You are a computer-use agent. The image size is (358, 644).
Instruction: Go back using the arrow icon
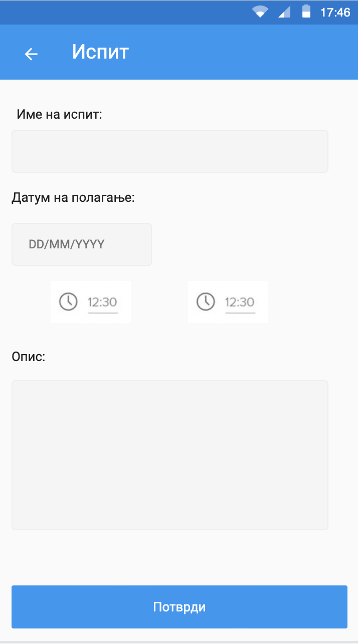(31, 54)
